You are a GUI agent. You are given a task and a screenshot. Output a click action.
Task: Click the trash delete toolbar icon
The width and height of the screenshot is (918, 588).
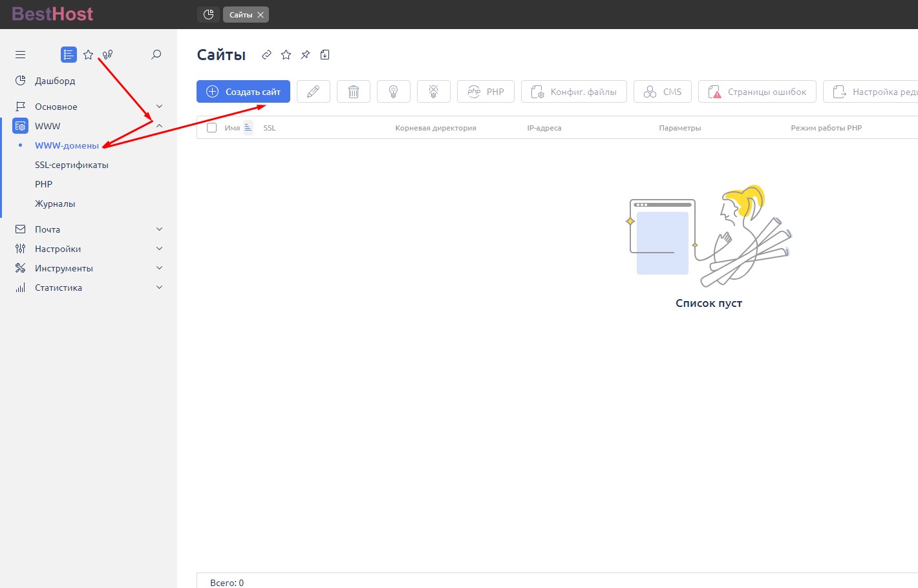[354, 92]
